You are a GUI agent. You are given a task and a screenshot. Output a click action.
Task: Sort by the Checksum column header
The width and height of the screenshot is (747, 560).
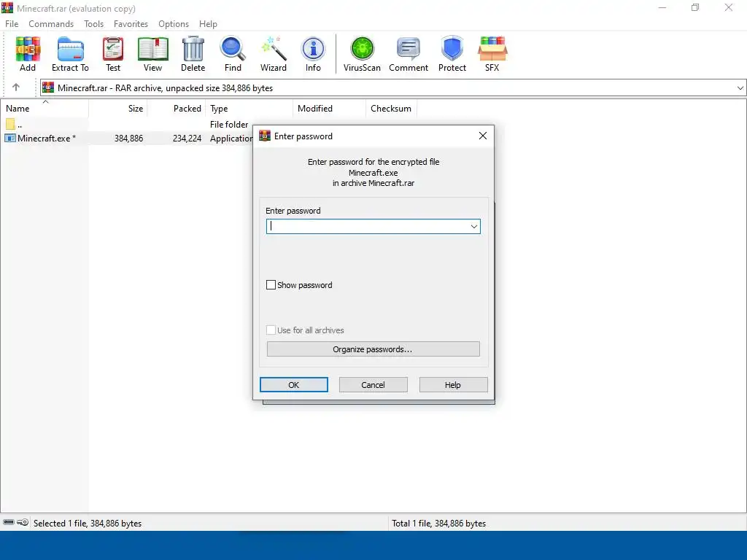391,108
